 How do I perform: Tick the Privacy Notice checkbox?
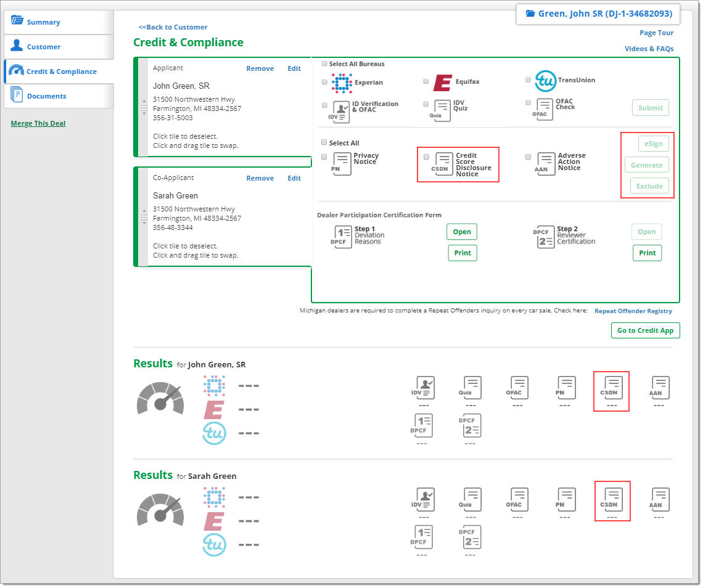(324, 157)
